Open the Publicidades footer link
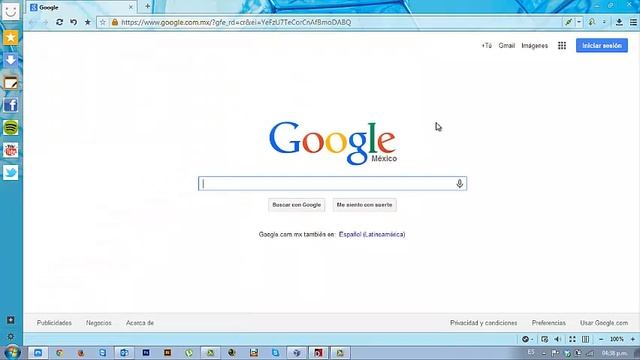 (54, 323)
